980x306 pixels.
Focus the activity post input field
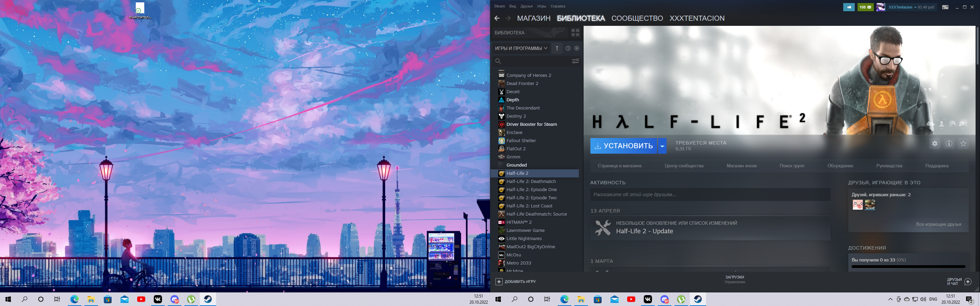[x=710, y=194]
